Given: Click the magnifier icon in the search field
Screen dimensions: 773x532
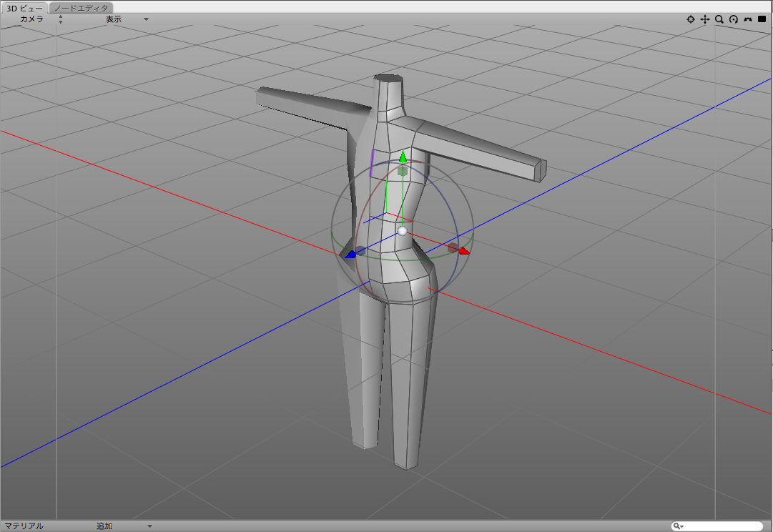Looking at the screenshot, I should 678,526.
